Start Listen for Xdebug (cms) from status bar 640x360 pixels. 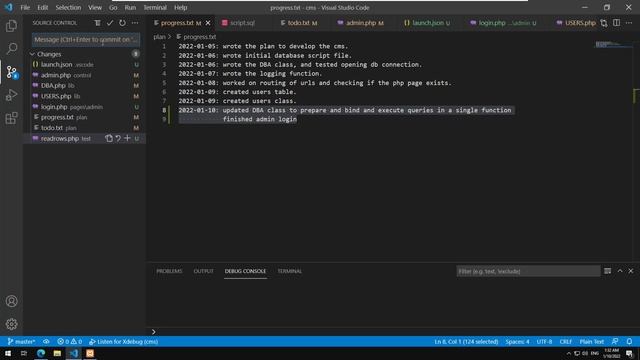[123, 342]
